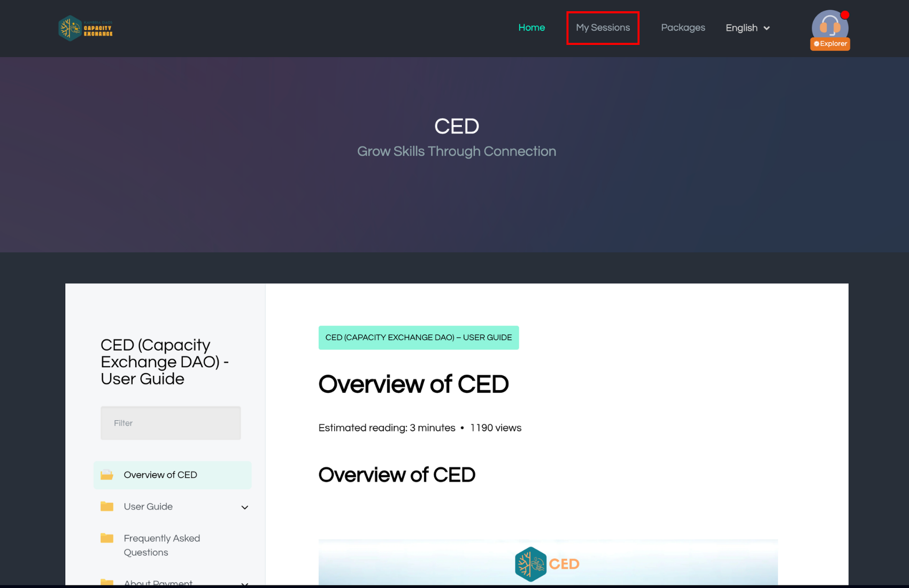Click the User Guide folder icon
The image size is (909, 588).
coord(107,506)
